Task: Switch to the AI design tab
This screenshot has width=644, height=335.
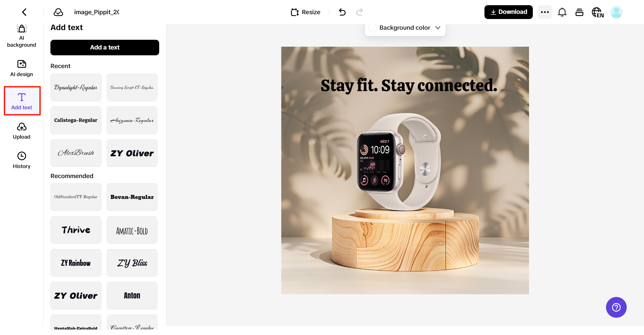Action: pyautogui.click(x=21, y=68)
